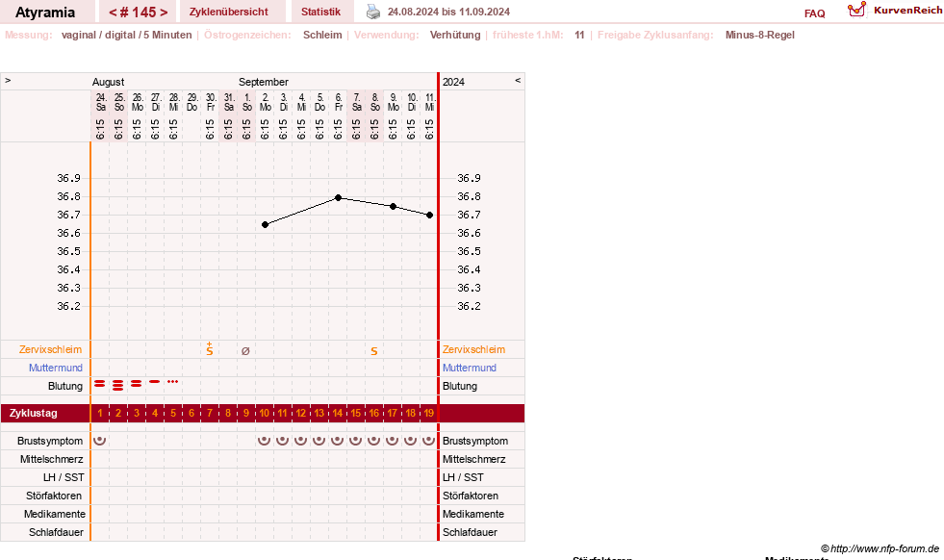Click the temperature point on 11 September

430,215
